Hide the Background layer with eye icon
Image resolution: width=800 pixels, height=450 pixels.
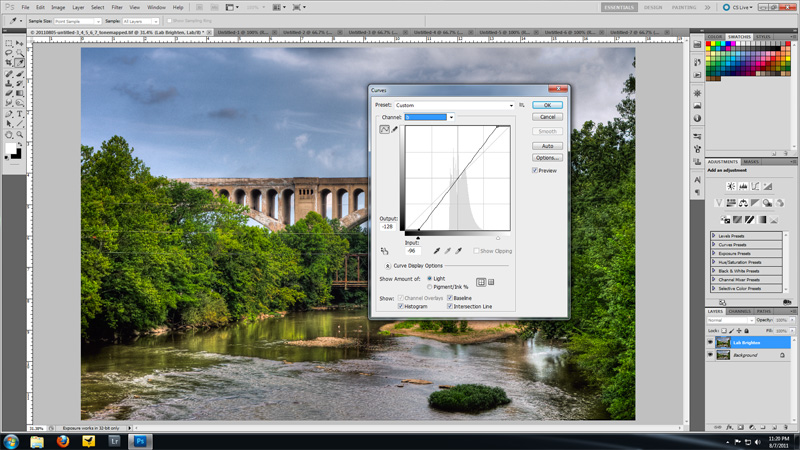[710, 355]
